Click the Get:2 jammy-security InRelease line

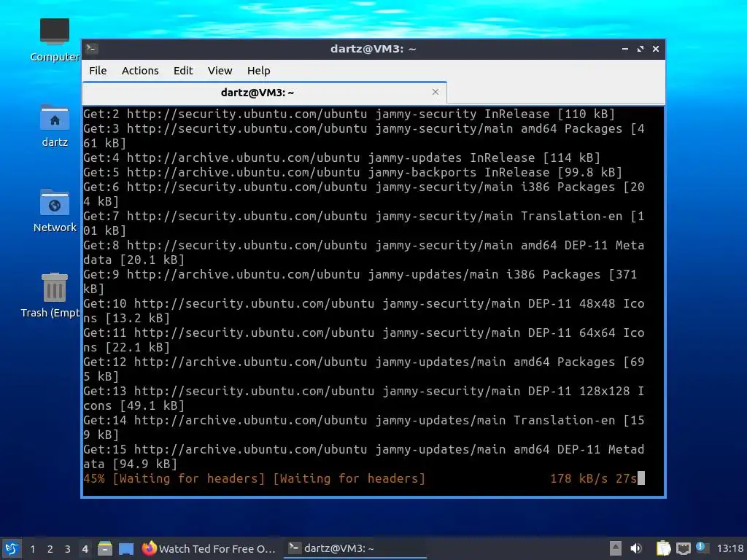pos(349,114)
